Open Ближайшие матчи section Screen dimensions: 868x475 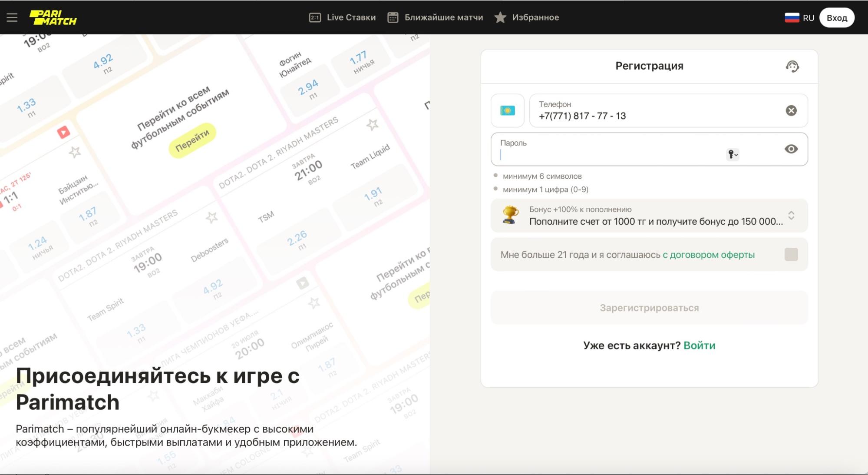pyautogui.click(x=435, y=17)
